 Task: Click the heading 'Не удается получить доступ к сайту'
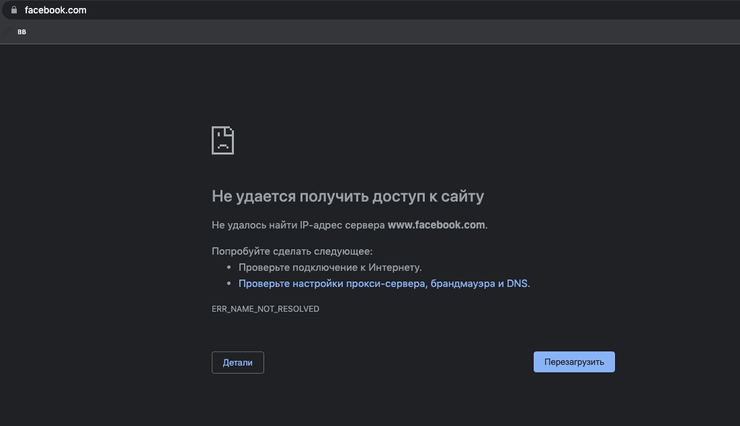point(348,196)
